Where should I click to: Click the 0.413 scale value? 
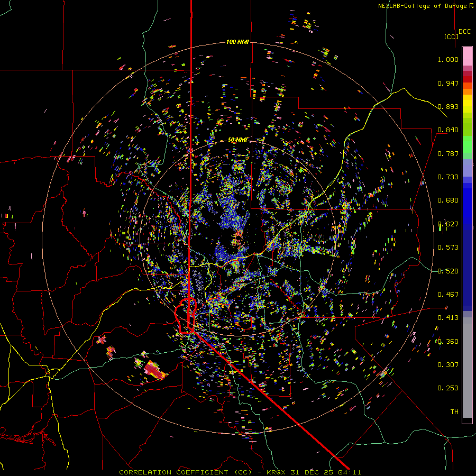click(x=448, y=318)
